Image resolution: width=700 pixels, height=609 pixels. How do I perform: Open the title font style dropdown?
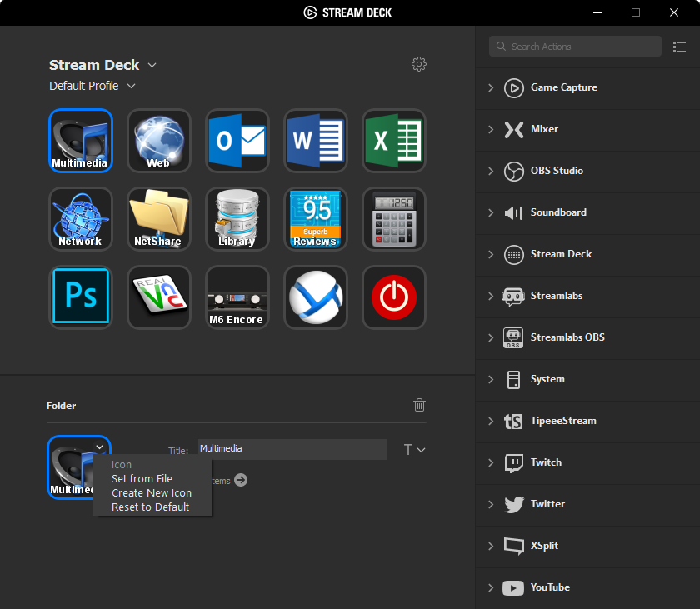point(414,450)
